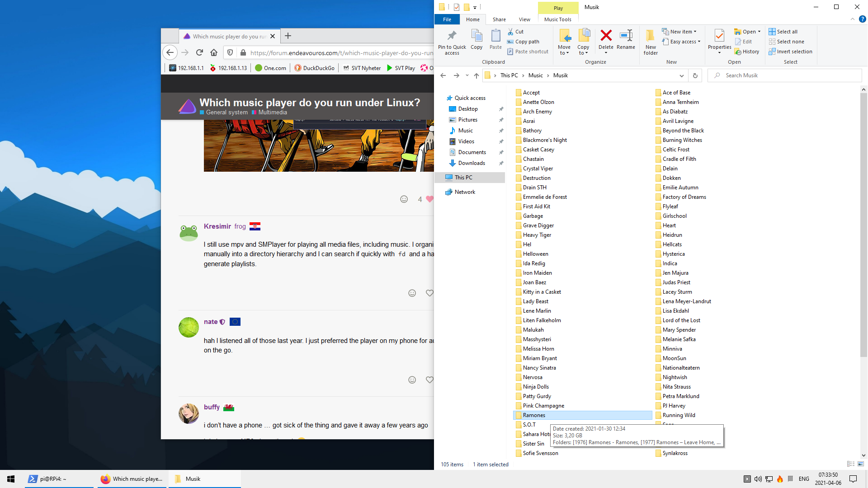Select the Nightwish folder
Screen dimensions: 868x488
[675, 377]
